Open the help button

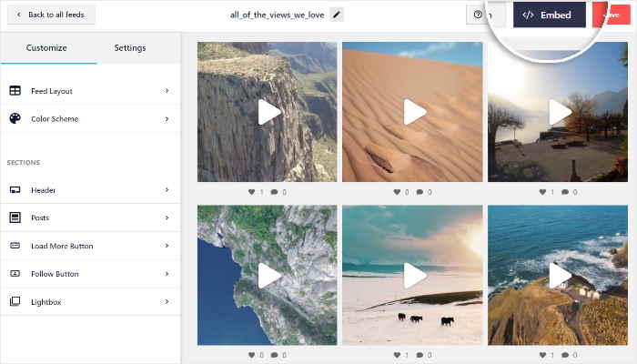[x=478, y=15]
